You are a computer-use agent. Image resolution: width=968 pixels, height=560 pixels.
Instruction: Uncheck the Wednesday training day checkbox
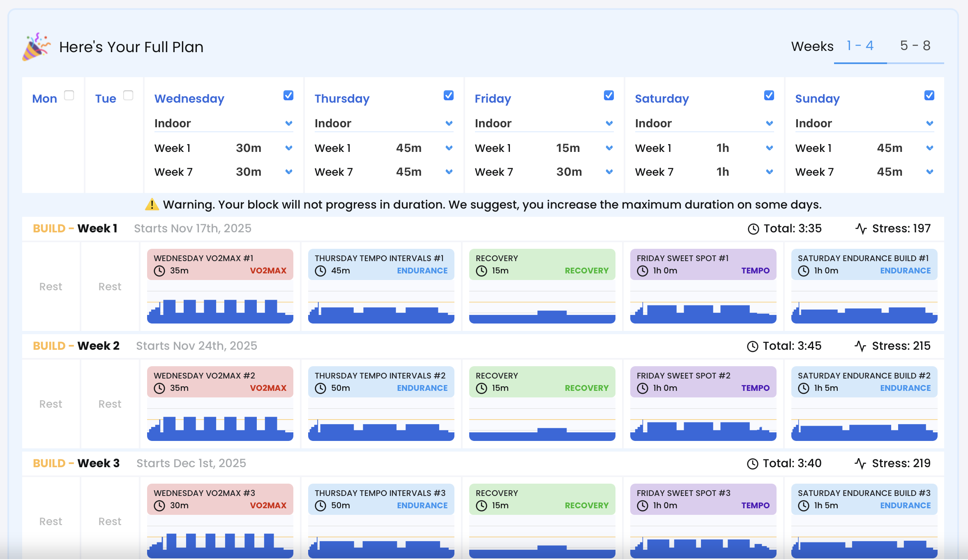click(288, 95)
